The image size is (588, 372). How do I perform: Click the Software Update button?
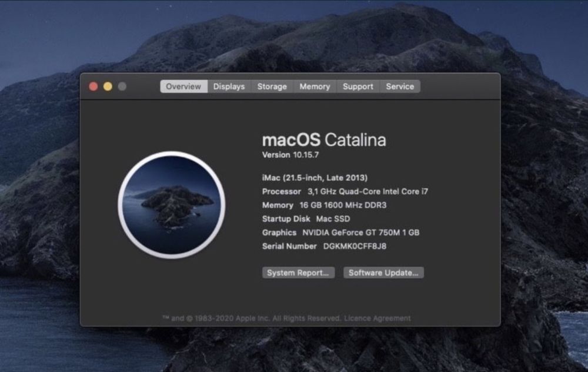click(383, 273)
